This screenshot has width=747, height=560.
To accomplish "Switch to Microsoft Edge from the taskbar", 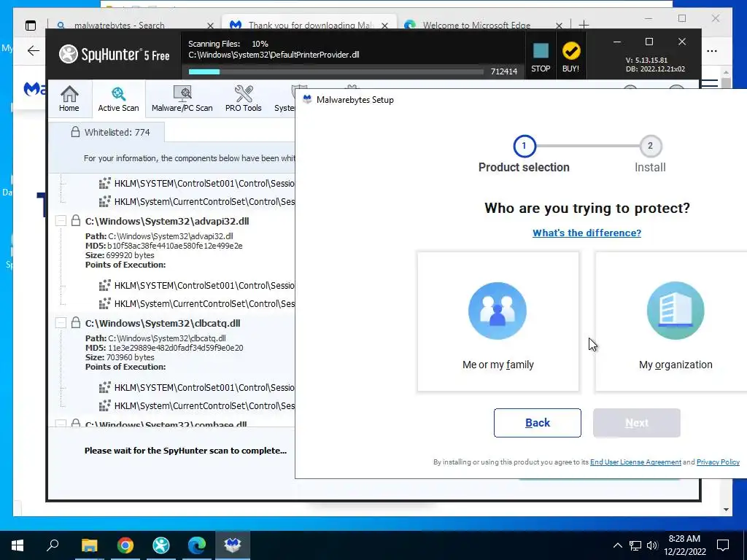I will [197, 545].
